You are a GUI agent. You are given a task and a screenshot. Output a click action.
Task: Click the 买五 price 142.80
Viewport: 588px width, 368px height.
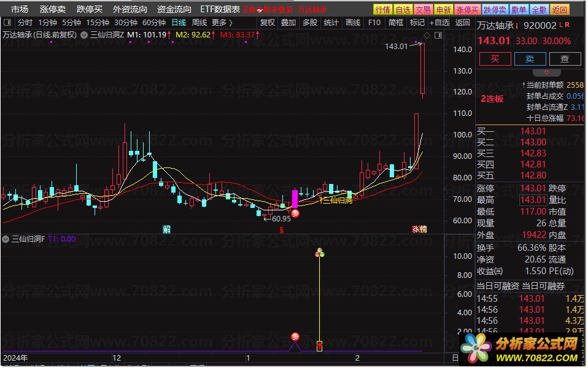pyautogui.click(x=533, y=175)
